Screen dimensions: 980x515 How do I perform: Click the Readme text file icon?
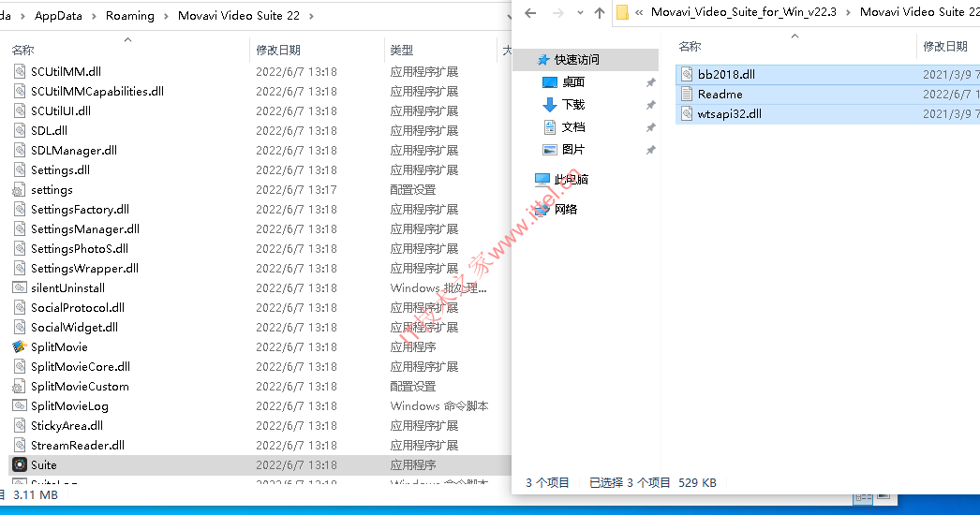pos(686,95)
